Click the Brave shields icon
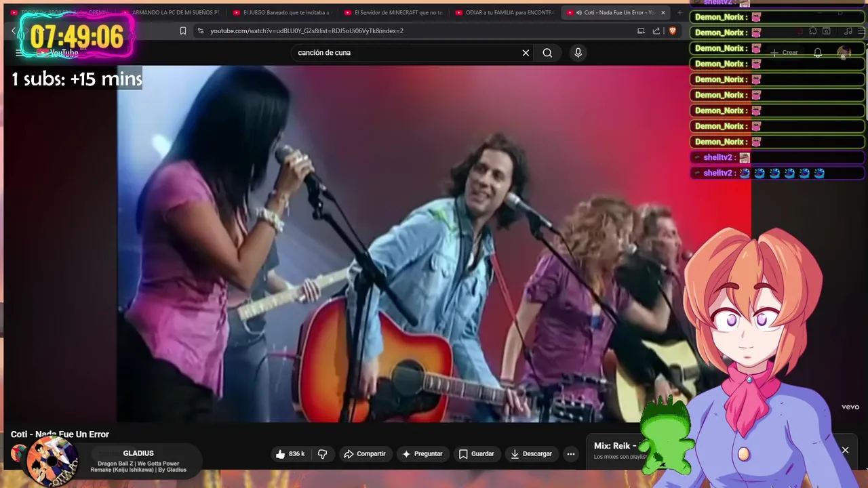 tap(673, 30)
